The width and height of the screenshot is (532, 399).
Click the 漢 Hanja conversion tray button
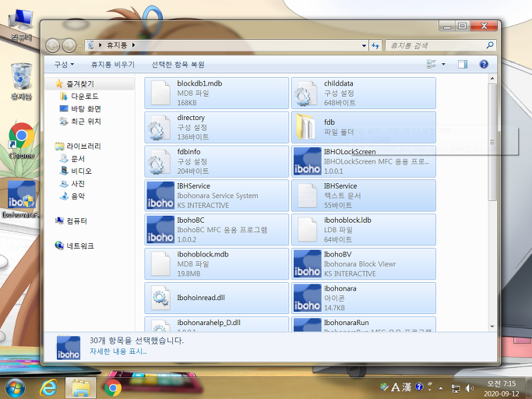point(407,387)
